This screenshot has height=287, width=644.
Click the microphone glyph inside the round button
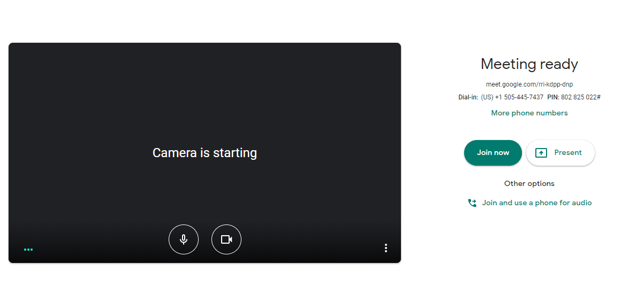point(184,239)
